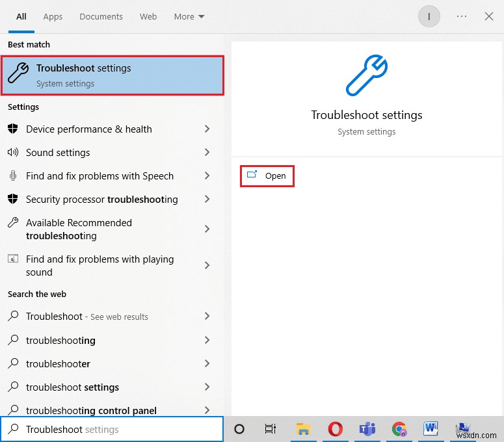Select troubleshooter web suggestion

coord(112,363)
